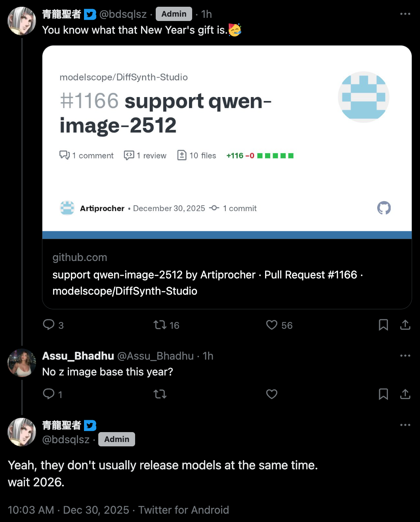Open the @bdsqlsz handle in top tweet
The width and height of the screenshot is (420, 522).
point(123,14)
